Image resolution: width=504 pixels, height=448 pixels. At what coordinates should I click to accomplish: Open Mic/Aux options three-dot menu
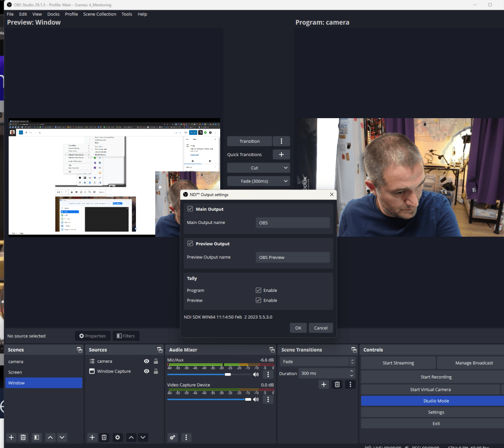click(x=268, y=375)
